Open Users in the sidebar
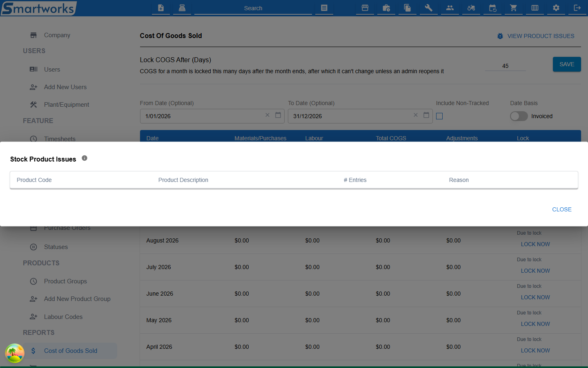This screenshot has width=588, height=368. tap(52, 70)
